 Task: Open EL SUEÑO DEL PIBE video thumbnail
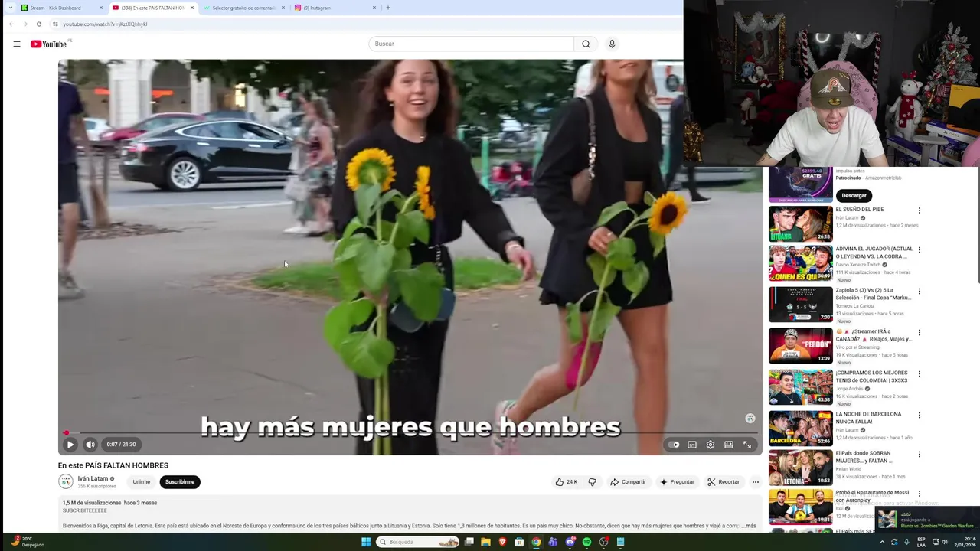coord(800,223)
